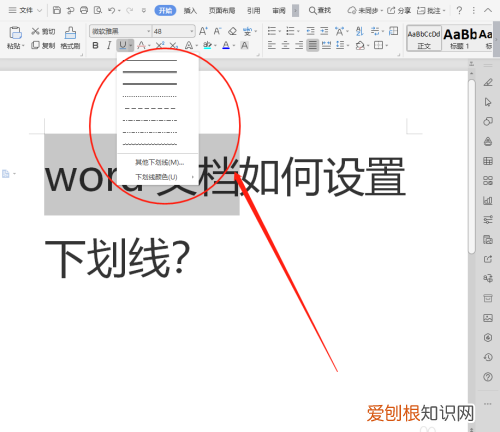The height and width of the screenshot is (432, 500).
Task: Toggle strikethrough formatting
Action: [x=141, y=45]
